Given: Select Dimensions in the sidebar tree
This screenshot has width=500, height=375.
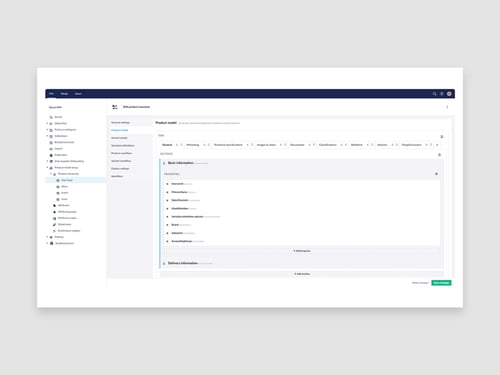Looking at the screenshot, I should pyautogui.click(x=65, y=224).
